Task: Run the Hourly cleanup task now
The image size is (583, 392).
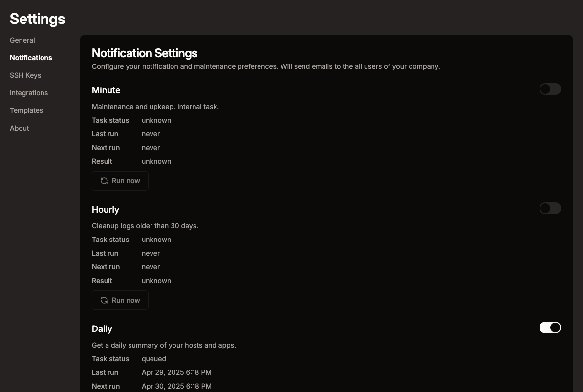Action: [120, 300]
